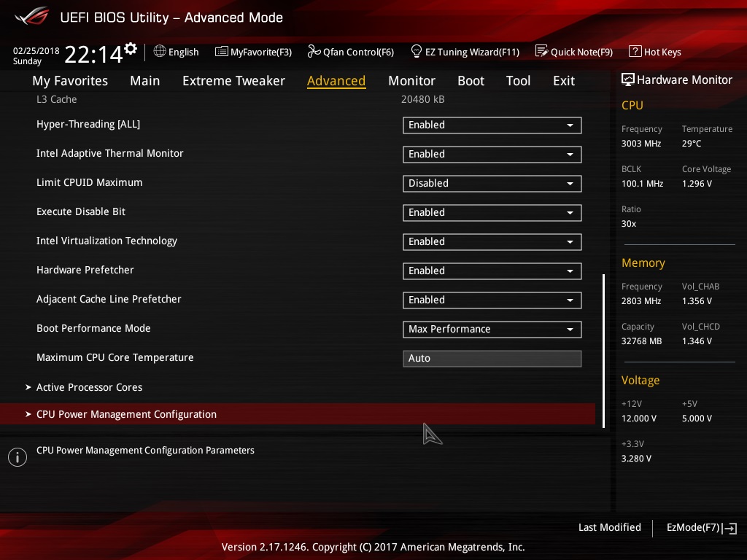Click the Limit CPUID Maximum label
Viewport: 747px width, 560px height.
click(89, 182)
